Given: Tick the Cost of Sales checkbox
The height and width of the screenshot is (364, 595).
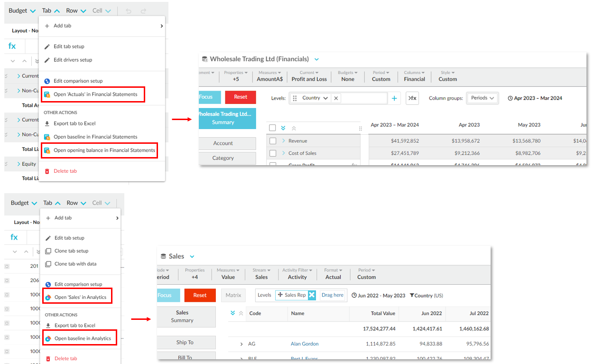Looking at the screenshot, I should pyautogui.click(x=273, y=153).
